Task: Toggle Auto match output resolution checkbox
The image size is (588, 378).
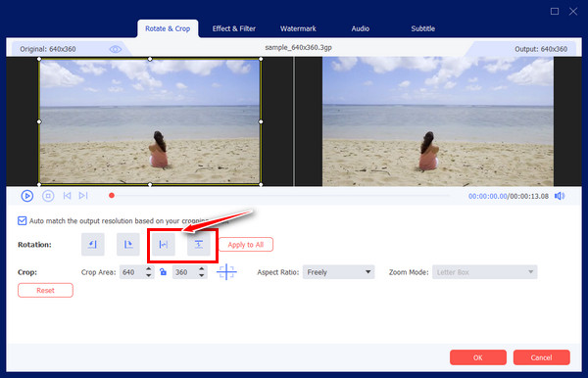Action: pyautogui.click(x=23, y=220)
